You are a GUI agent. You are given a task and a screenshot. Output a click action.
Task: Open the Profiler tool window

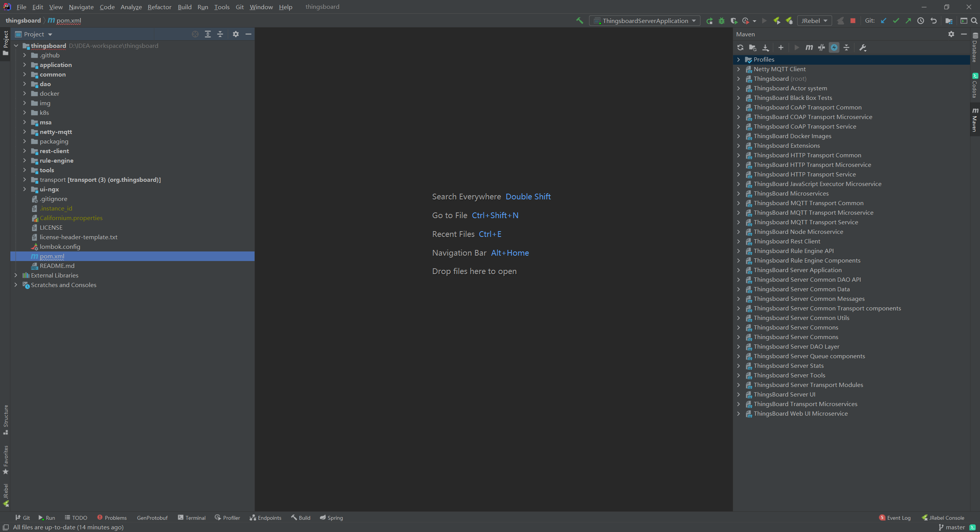click(227, 517)
